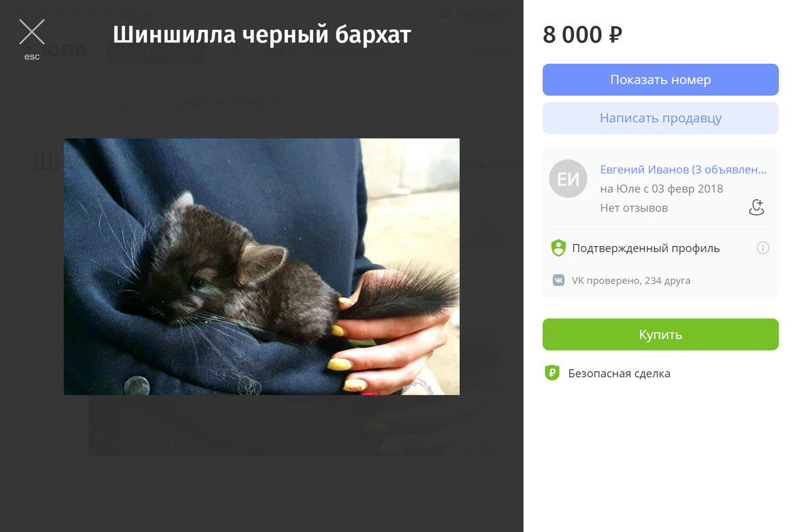Click the Подтвержденный профиль label
This screenshot has height=532, width=798.
[646, 249]
